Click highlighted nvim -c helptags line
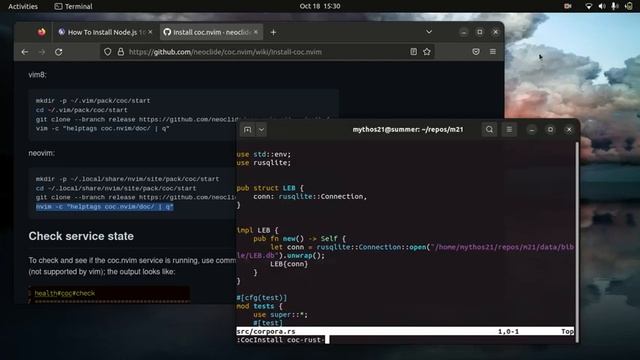Image resolution: width=640 pixels, height=360 pixels. point(104,207)
